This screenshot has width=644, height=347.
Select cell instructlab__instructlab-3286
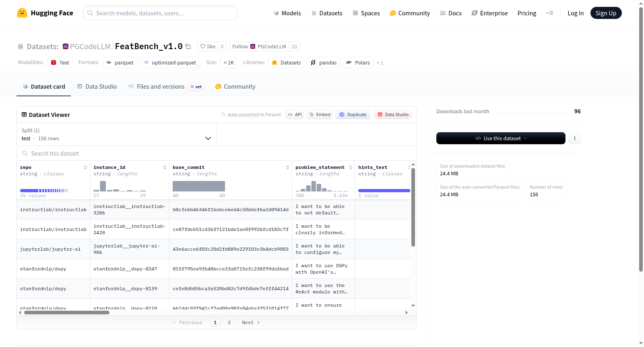130,210
